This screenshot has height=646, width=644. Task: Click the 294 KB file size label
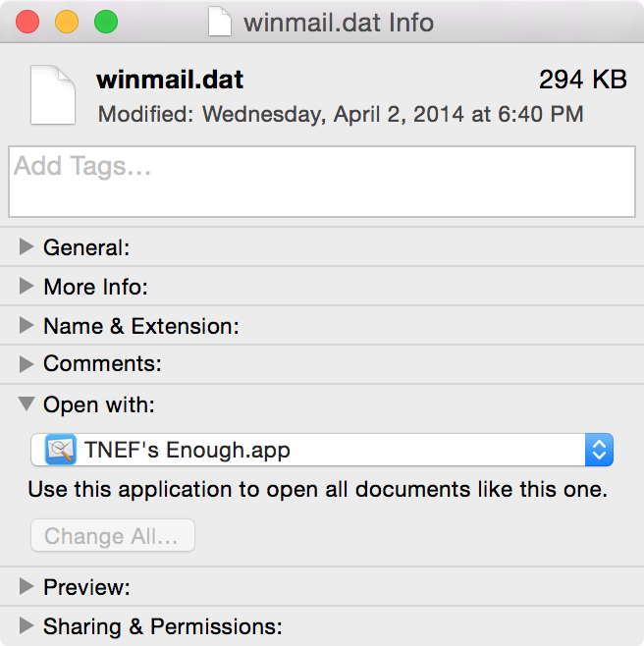[582, 80]
